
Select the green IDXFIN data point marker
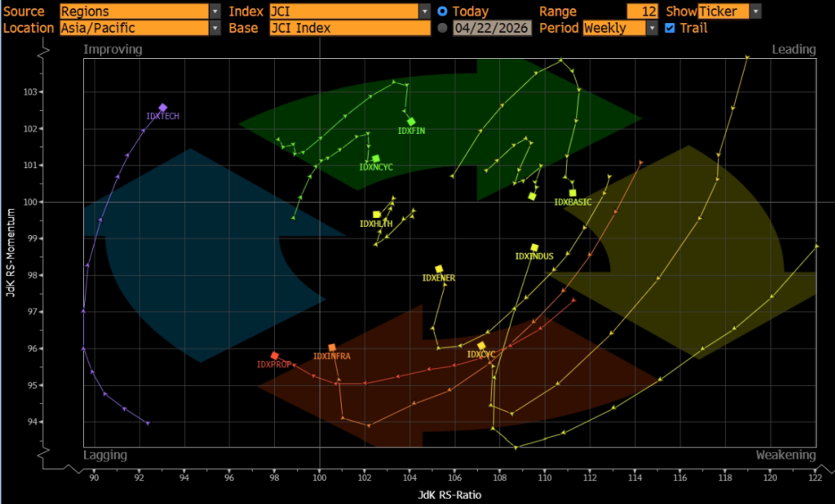(411, 122)
